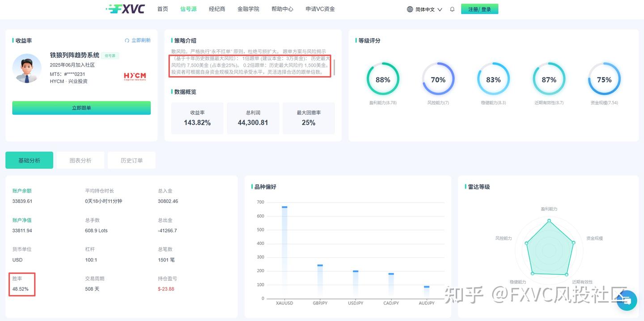This screenshot has height=321, width=644.
Task: Navigate to the 经纪商 menu item
Action: click(217, 9)
